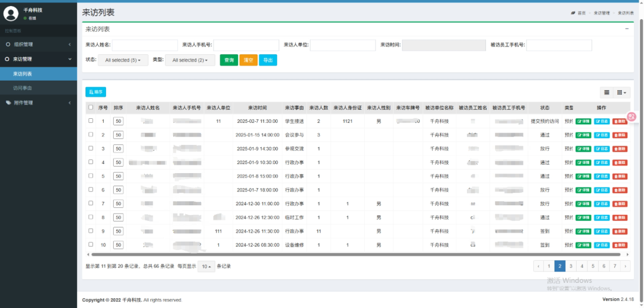Open the 状态 All selected (5) dropdown
This screenshot has height=308, width=644.
click(x=123, y=60)
